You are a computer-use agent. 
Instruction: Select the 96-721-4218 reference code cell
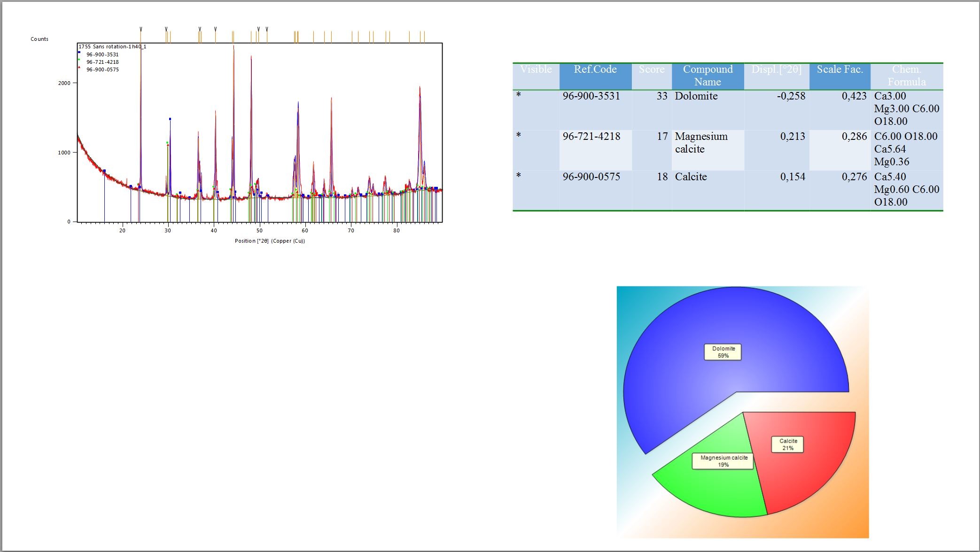tap(591, 137)
